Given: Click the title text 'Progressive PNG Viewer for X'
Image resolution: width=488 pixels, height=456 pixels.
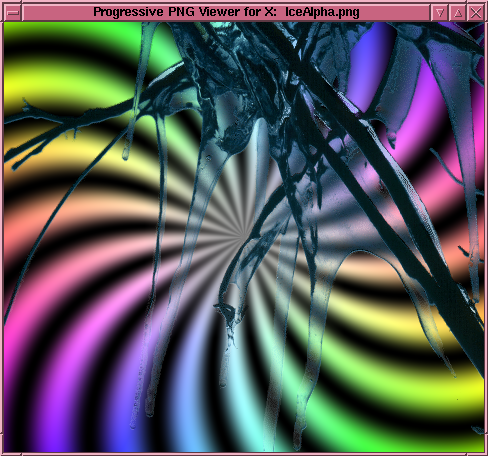Looking at the screenshot, I should 185,12.
